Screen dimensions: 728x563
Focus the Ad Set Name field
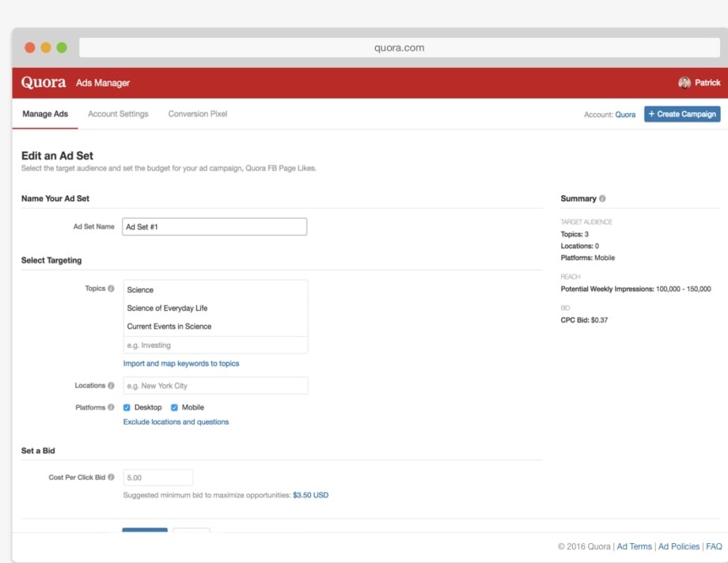[214, 226]
